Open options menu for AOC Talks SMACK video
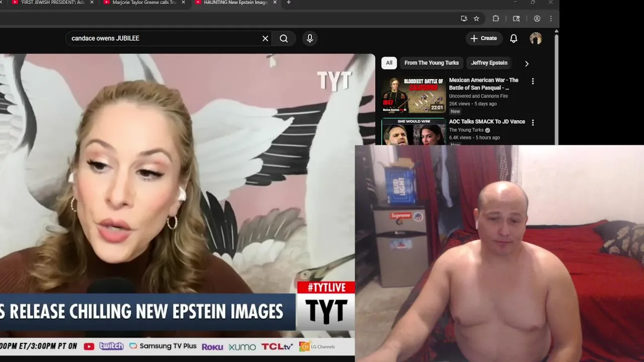644x362 pixels. (x=533, y=122)
